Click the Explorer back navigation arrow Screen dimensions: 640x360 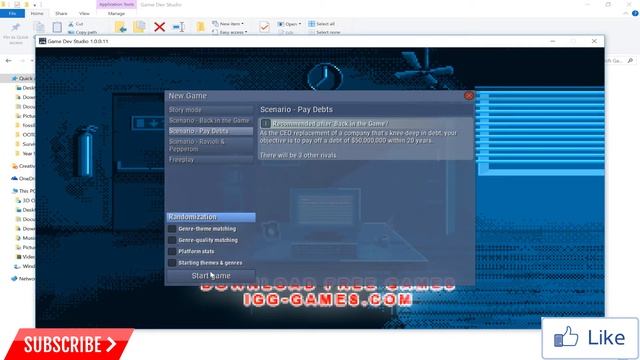[9, 60]
